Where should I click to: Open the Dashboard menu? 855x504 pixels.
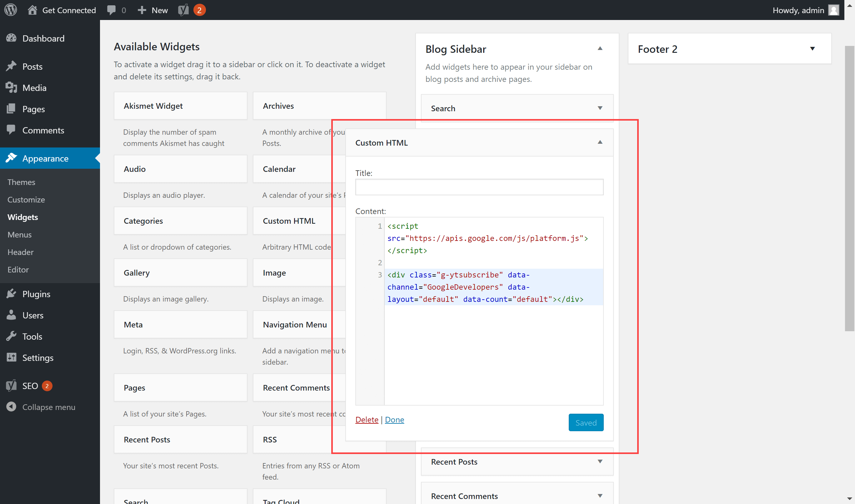coord(50,38)
